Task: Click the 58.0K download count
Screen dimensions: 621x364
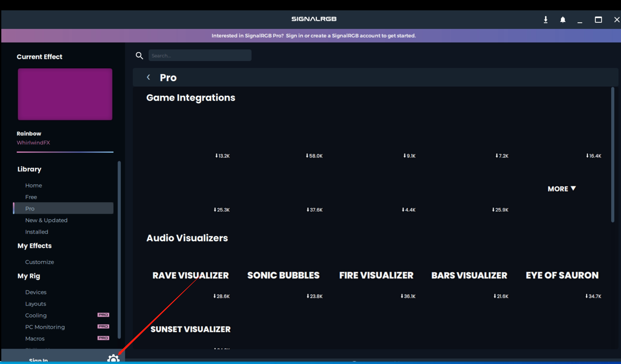Action: point(314,156)
